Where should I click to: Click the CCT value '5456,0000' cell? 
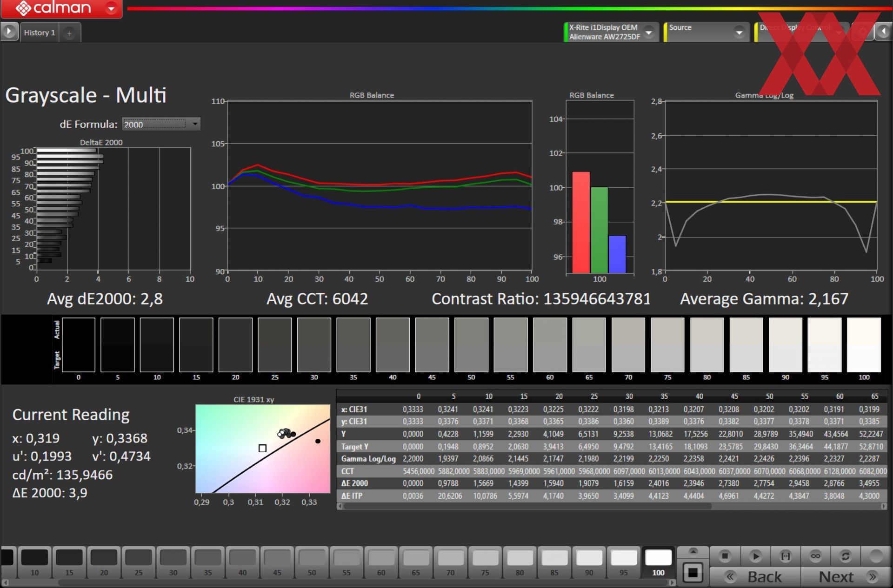[x=419, y=471]
